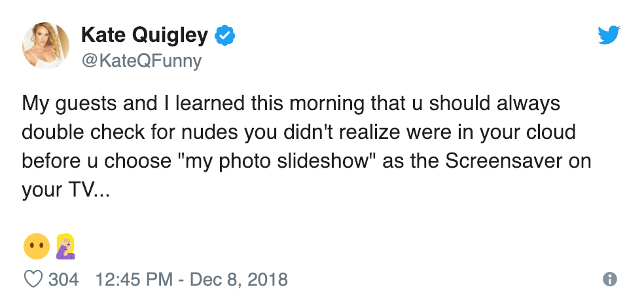Click the blue verified badge
The width and height of the screenshot is (644, 304).
225,35
